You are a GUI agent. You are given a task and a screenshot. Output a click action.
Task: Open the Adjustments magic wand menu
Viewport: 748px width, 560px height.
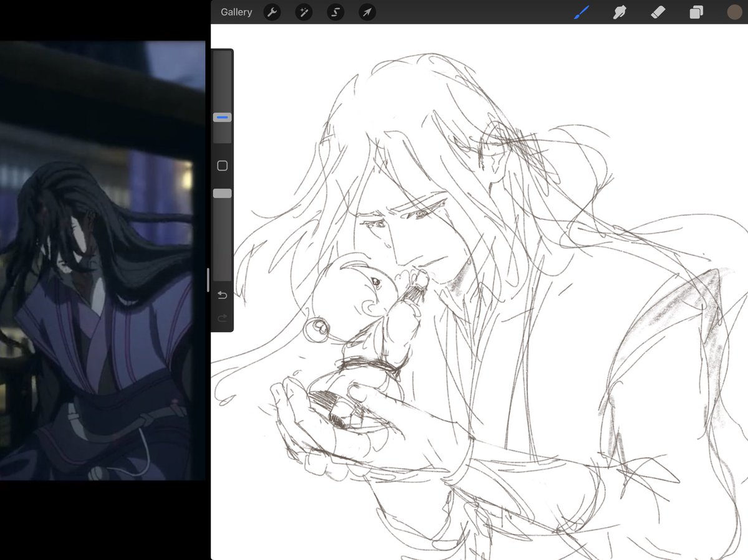pos(304,12)
